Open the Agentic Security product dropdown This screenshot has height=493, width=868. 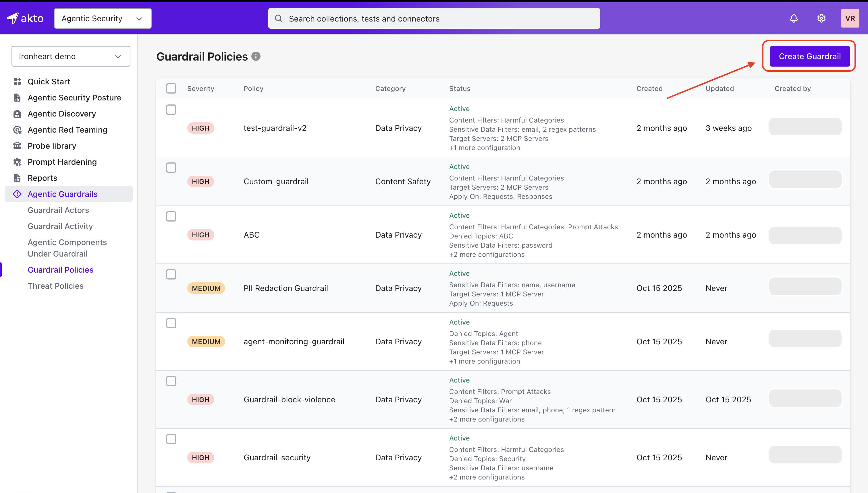pos(102,18)
